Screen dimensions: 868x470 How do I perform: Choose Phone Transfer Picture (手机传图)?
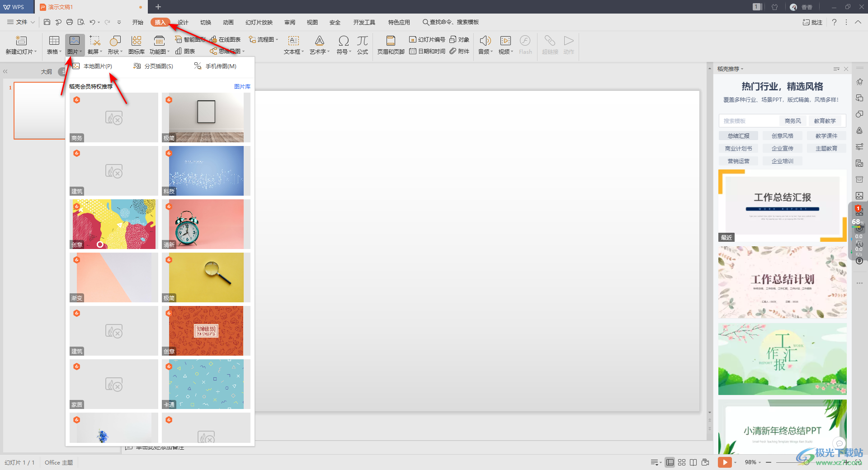click(x=216, y=66)
